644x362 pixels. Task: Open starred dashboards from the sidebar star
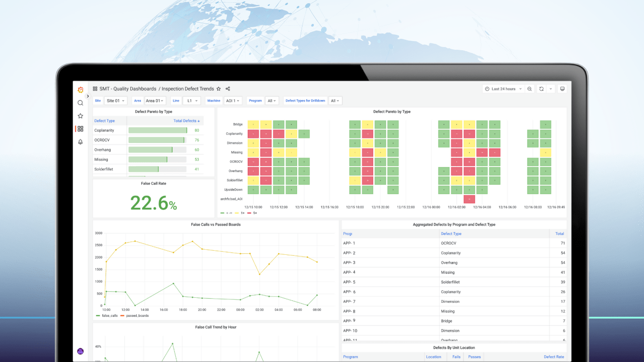click(81, 116)
